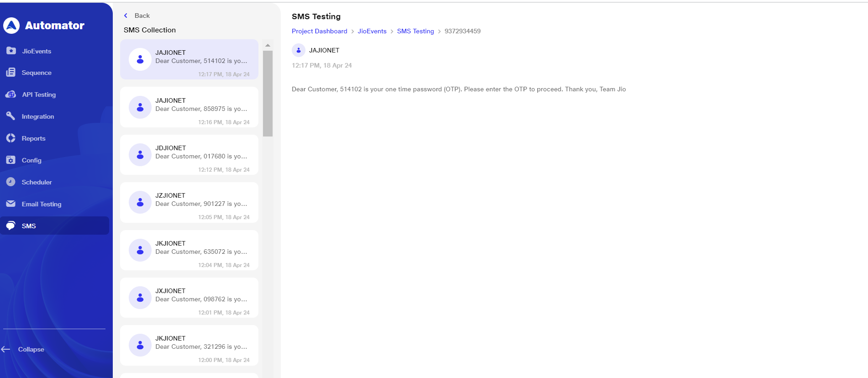This screenshot has height=378, width=868.
Task: Click the 12:01 PM, 18 Apr 24 timestamp
Action: click(224, 313)
